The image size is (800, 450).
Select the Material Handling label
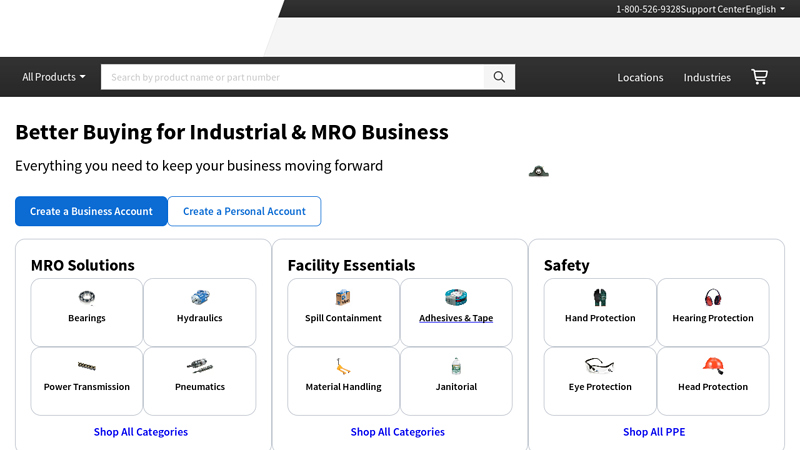tap(343, 387)
